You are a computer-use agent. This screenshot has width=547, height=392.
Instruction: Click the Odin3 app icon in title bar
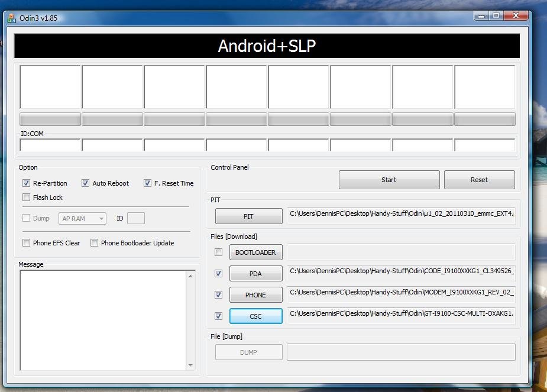pos(11,18)
